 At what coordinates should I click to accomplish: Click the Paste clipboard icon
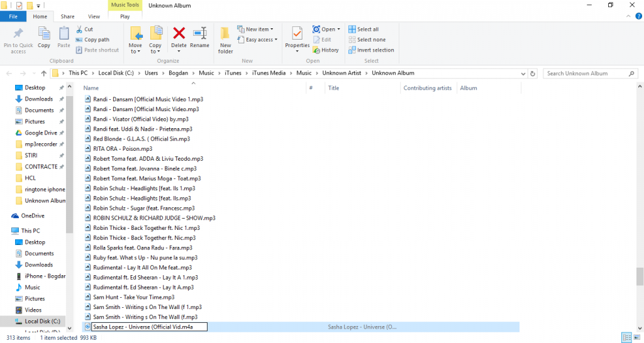(x=64, y=34)
